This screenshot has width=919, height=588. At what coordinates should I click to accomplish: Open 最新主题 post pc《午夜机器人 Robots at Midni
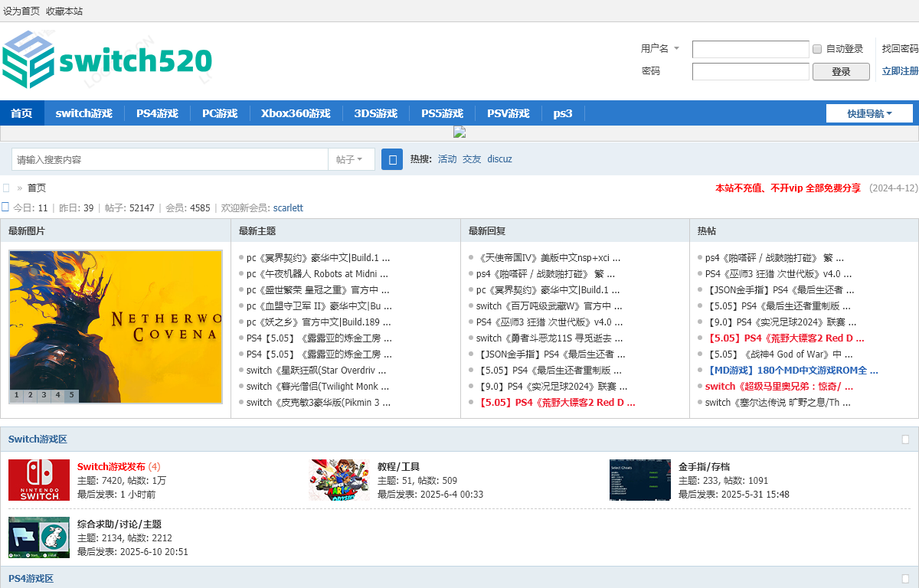(x=317, y=274)
